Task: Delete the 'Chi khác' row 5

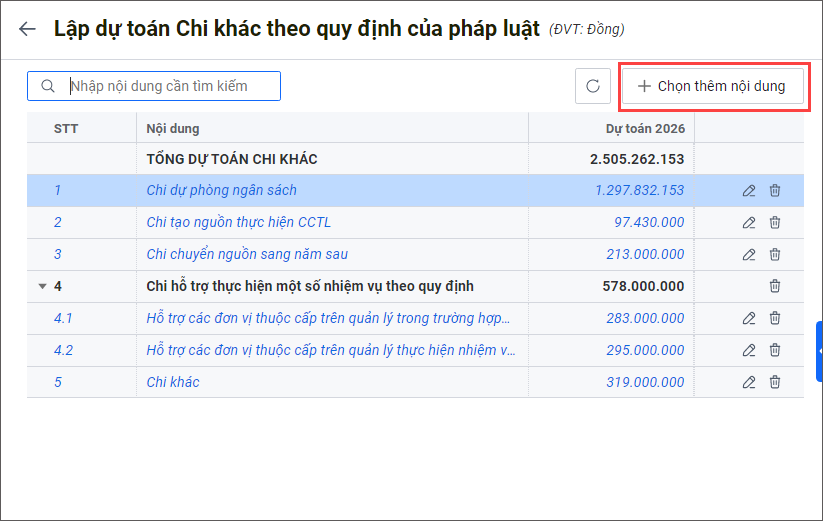Action: (x=775, y=382)
